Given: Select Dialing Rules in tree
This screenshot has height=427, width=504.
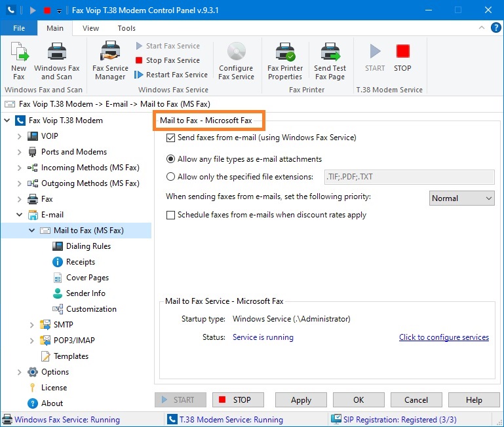Looking at the screenshot, I should click(88, 246).
